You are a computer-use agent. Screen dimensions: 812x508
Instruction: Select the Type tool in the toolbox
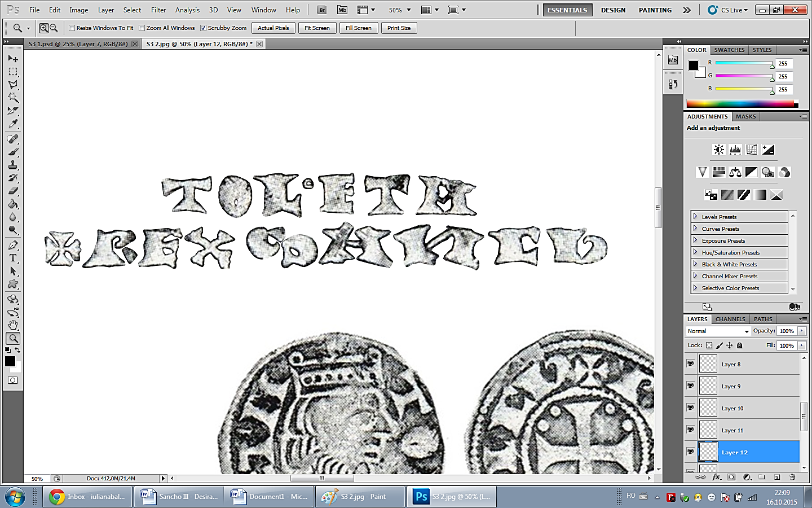point(13,258)
